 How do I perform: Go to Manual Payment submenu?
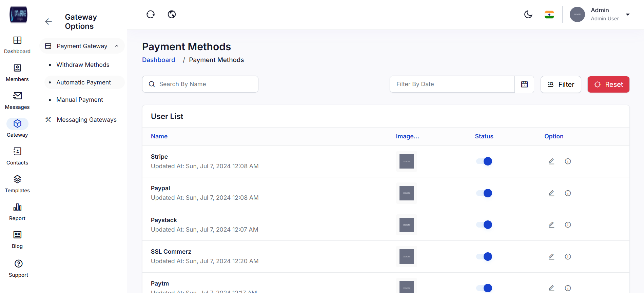[80, 100]
